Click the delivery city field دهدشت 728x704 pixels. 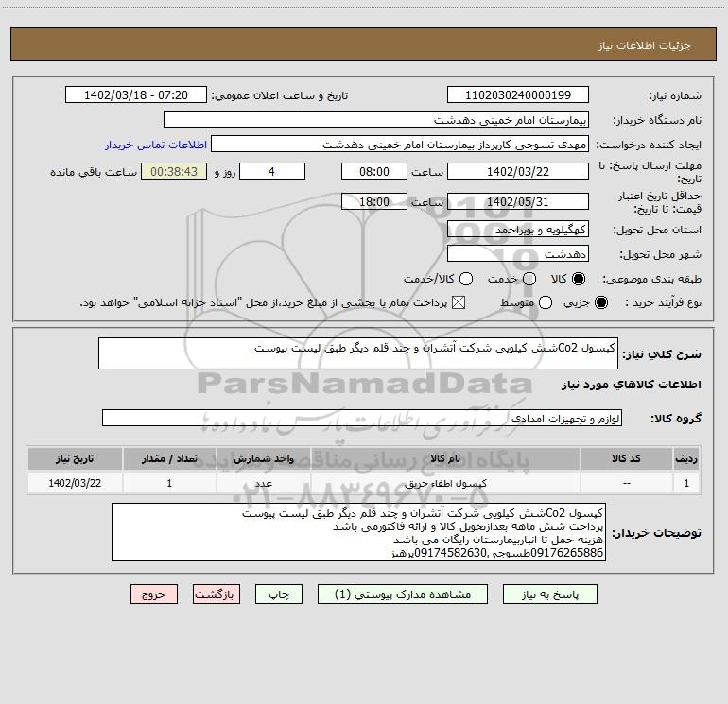click(x=518, y=253)
